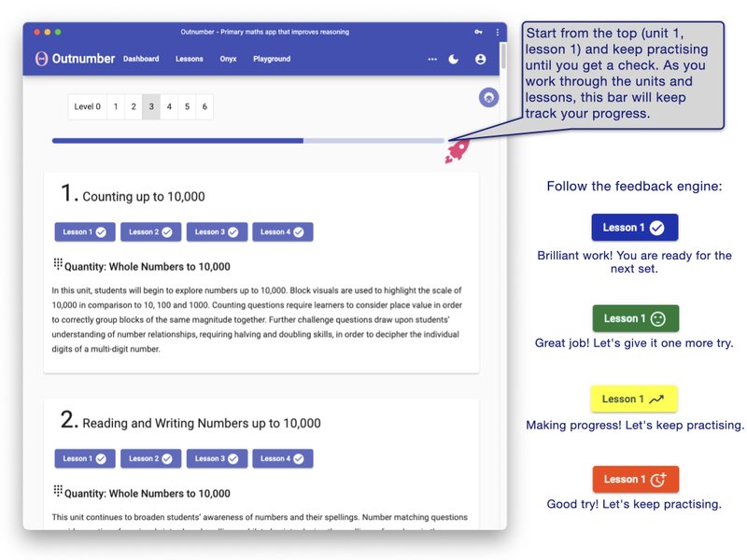Click the key icon in title bar
The image size is (747, 560).
478,32
